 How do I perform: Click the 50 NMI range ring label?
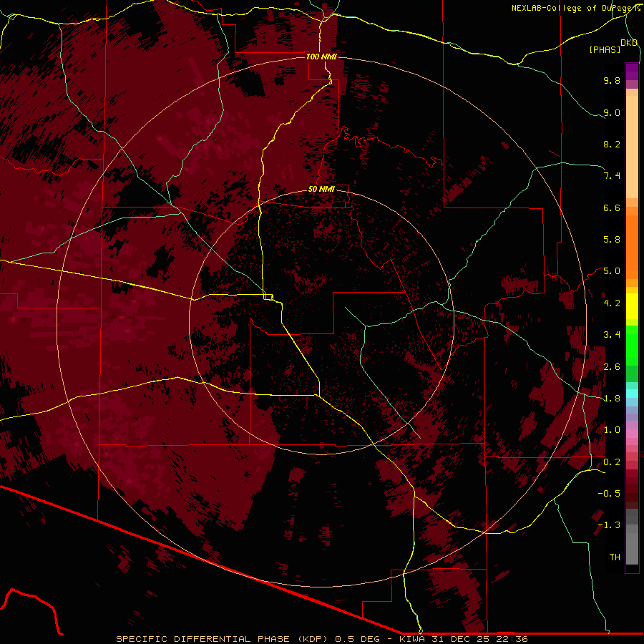coord(321,189)
